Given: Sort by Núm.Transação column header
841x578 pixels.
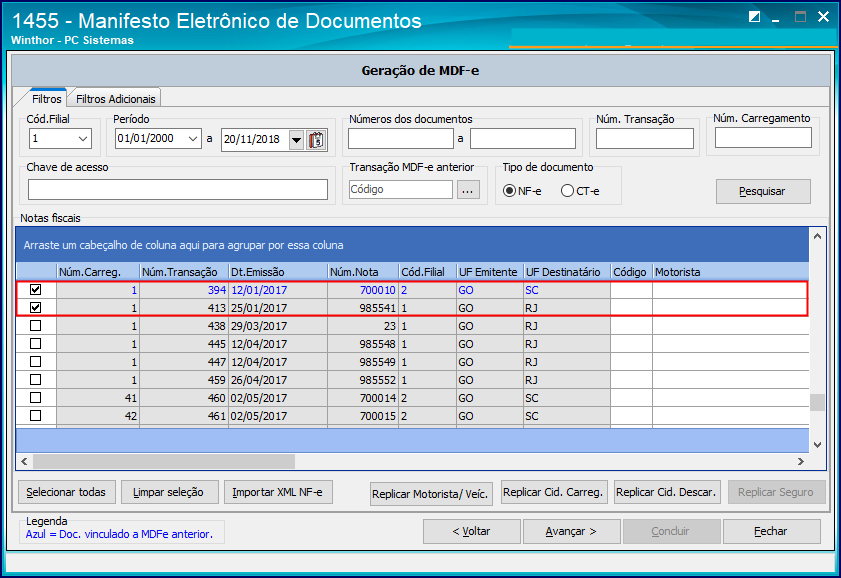Looking at the screenshot, I should point(184,272).
